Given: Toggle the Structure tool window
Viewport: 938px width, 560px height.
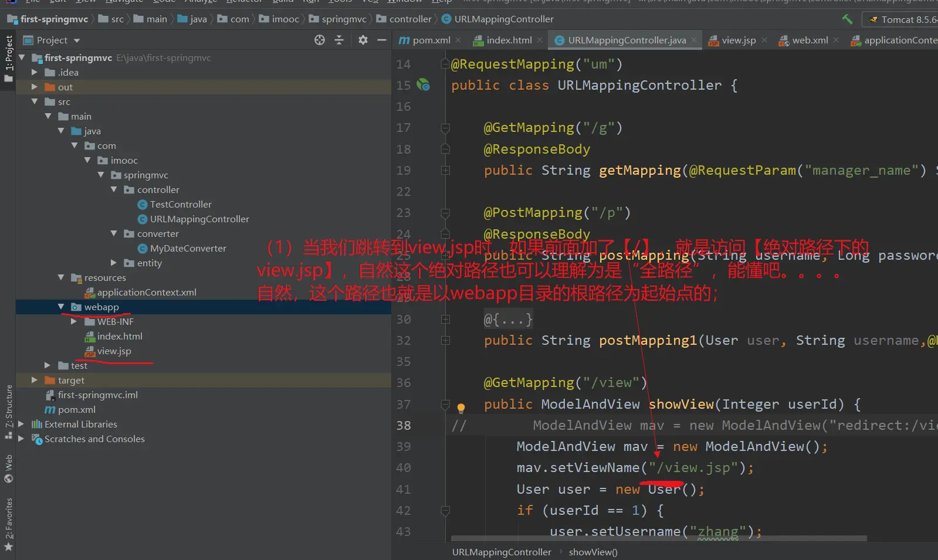Looking at the screenshot, I should click(9, 410).
